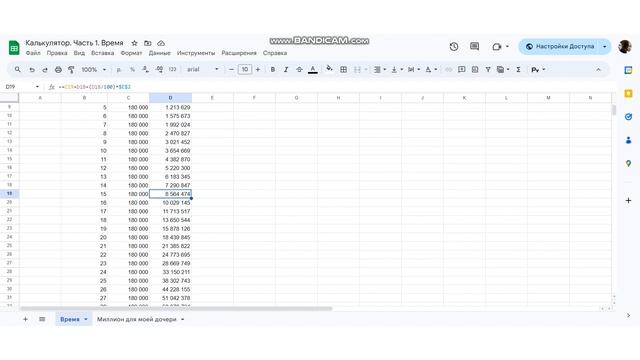The image size is (640, 360).
Task: Decrease the font size with minus
Action: [x=231, y=70]
